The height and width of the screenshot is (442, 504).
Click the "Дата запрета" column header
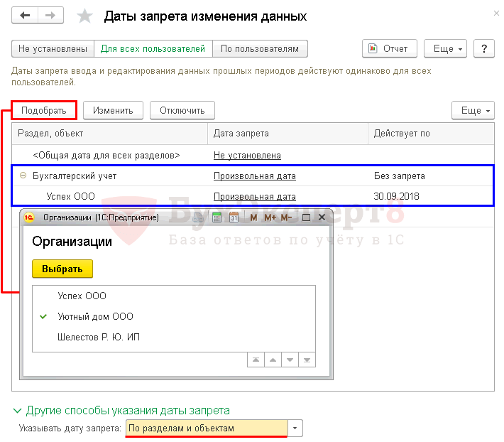click(287, 133)
